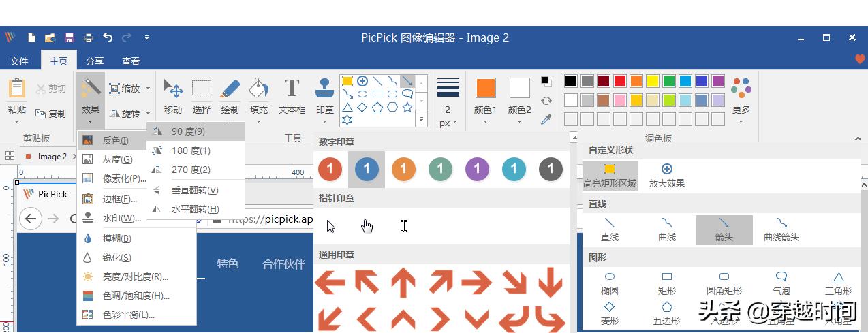Choose the red swatch in palette
Image resolution: width=868 pixels, height=333 pixels.
620,81
